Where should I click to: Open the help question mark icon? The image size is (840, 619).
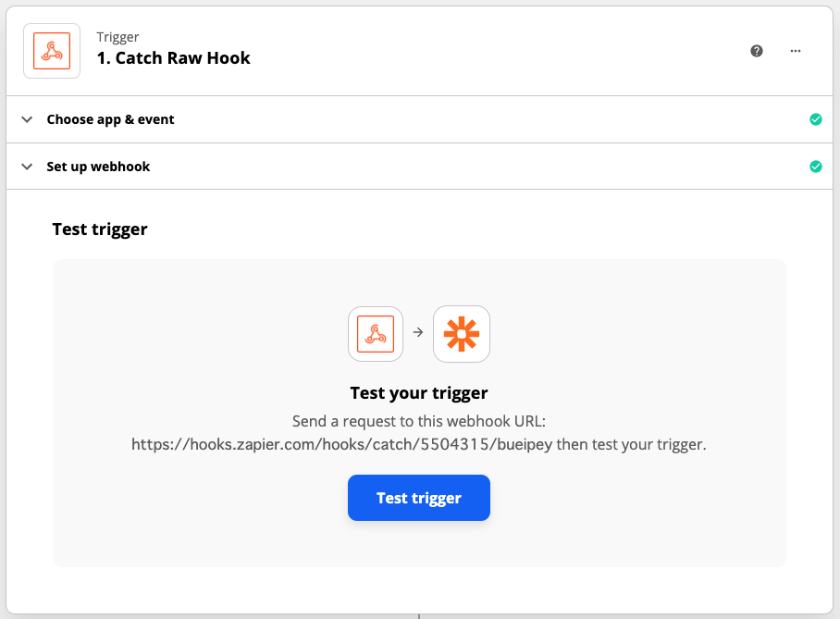pyautogui.click(x=757, y=51)
